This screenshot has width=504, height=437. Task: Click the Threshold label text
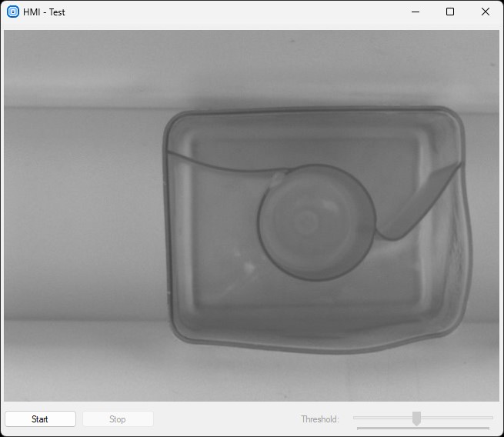point(319,419)
